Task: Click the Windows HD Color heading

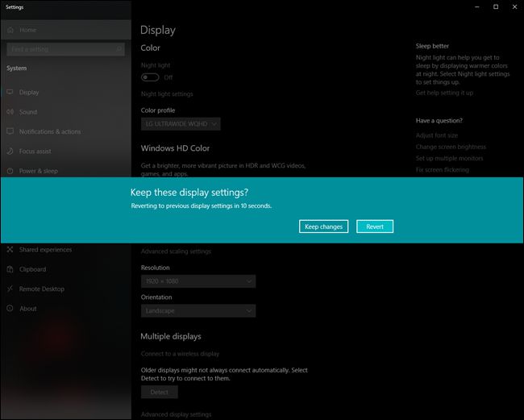Action: (x=175, y=148)
